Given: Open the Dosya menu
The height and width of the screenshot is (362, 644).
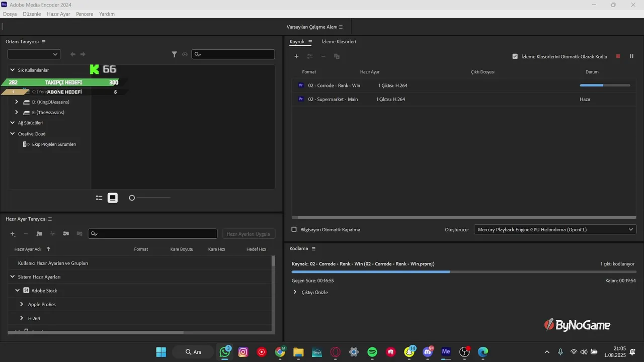Looking at the screenshot, I should 10,14.
